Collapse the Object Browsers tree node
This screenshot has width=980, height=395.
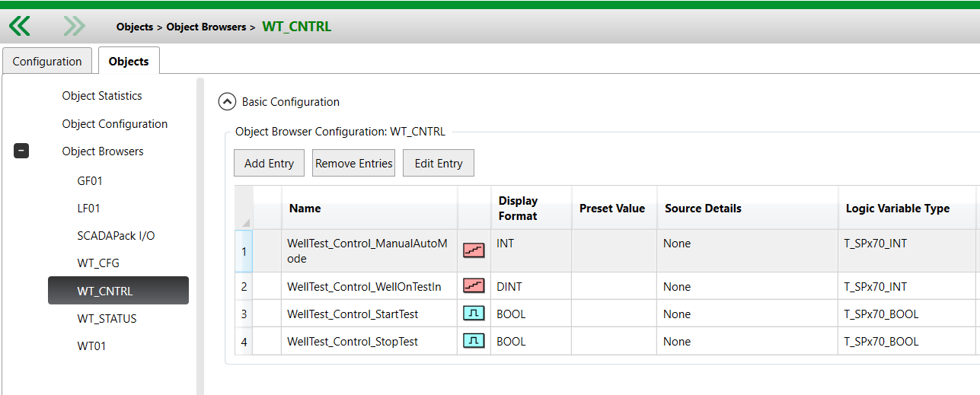21,151
